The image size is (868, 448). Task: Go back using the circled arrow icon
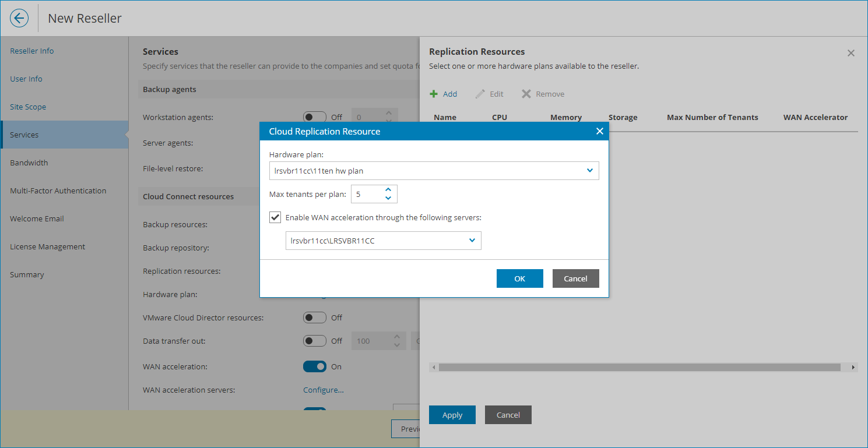coord(19,18)
